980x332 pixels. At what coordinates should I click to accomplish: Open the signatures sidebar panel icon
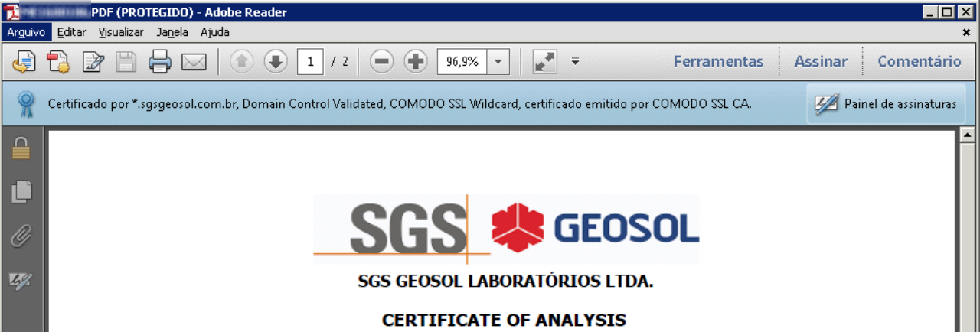coord(20,281)
